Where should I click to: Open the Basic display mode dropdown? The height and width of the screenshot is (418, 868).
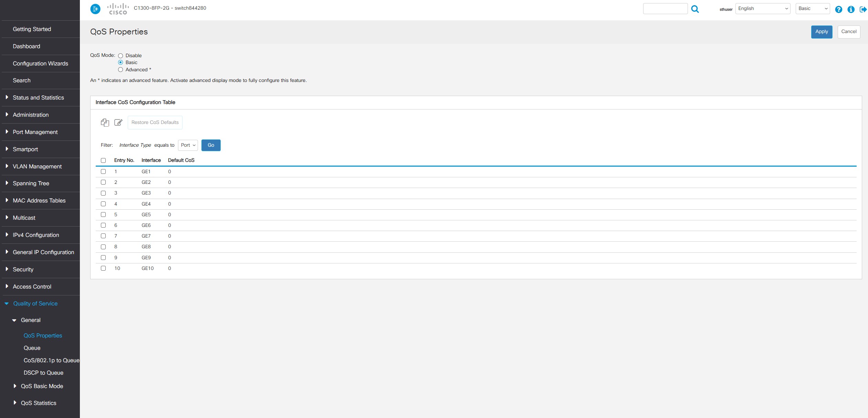click(x=812, y=9)
